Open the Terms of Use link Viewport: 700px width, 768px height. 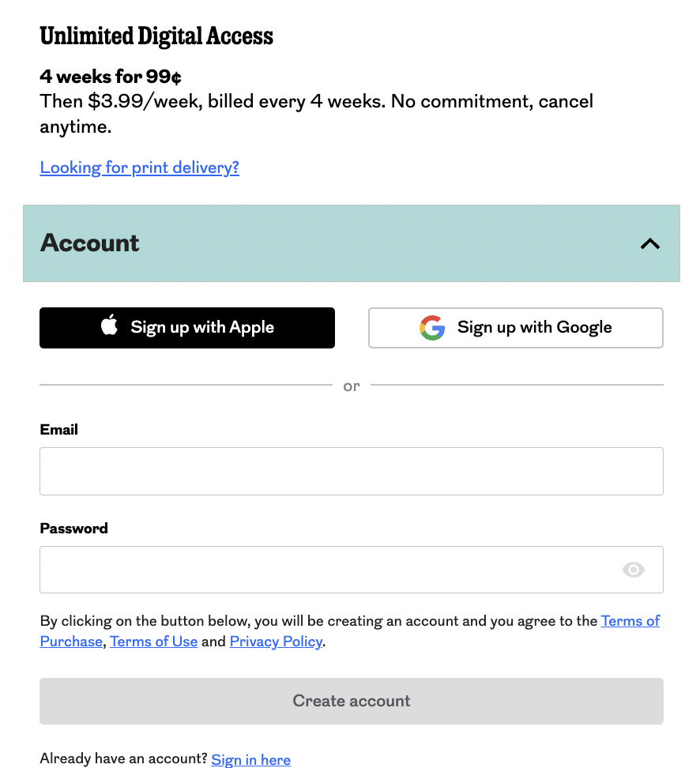(x=154, y=642)
